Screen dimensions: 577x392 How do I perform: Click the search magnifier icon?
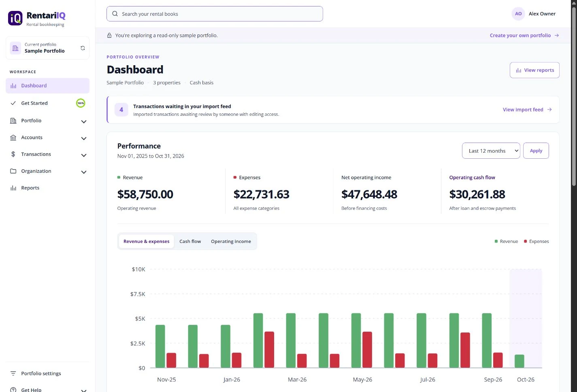pos(115,14)
